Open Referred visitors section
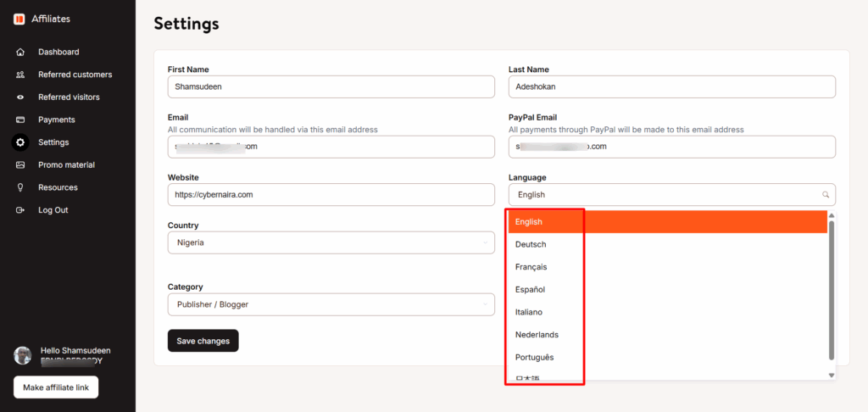The height and width of the screenshot is (412, 868). point(68,97)
